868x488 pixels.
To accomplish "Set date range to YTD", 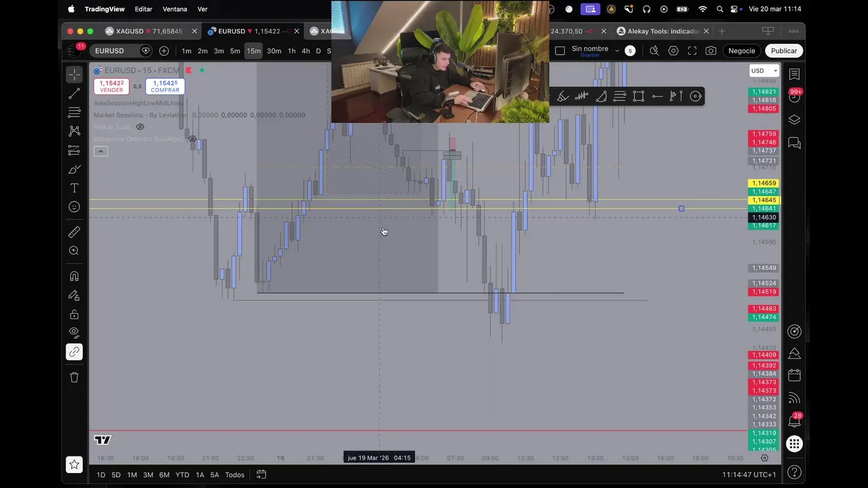I will [x=182, y=474].
